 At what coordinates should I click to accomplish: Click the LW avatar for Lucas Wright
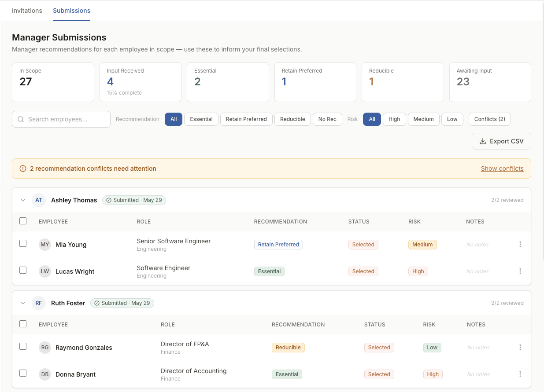tap(45, 271)
